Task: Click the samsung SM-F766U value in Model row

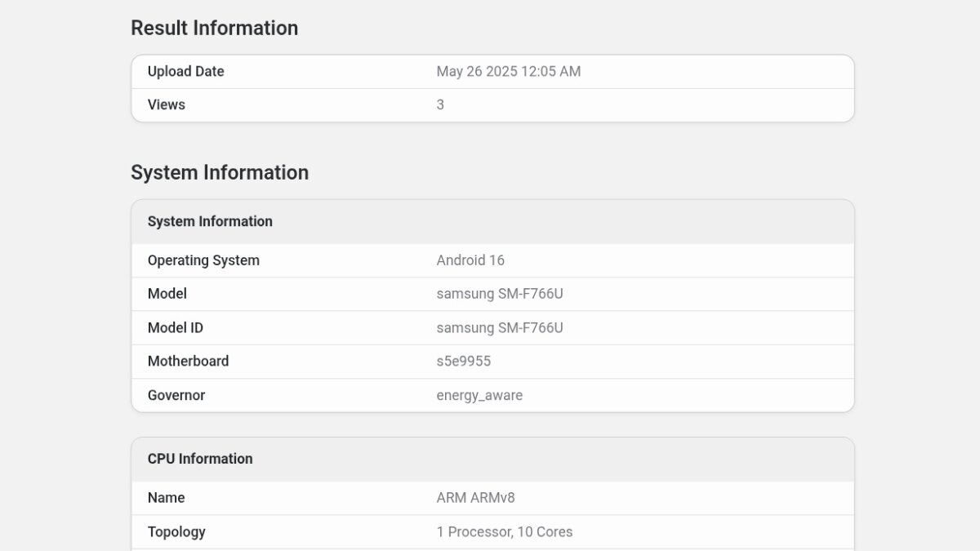Action: tap(499, 294)
